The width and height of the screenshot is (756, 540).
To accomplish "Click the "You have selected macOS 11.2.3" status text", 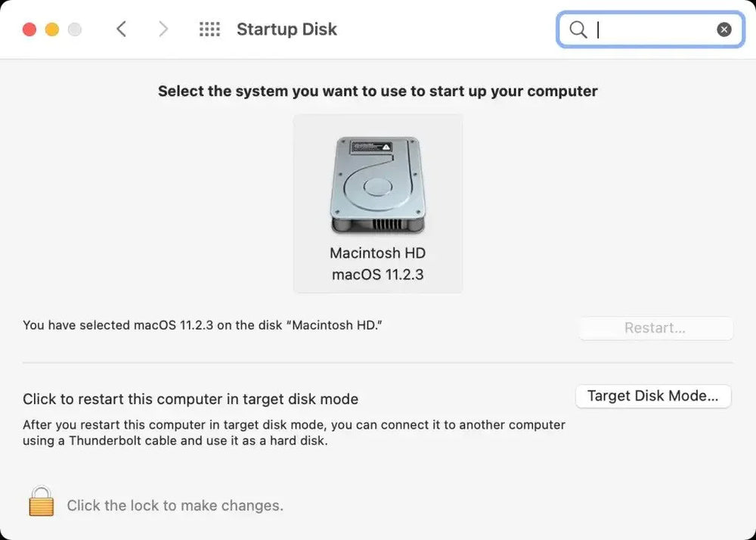I will [x=203, y=325].
